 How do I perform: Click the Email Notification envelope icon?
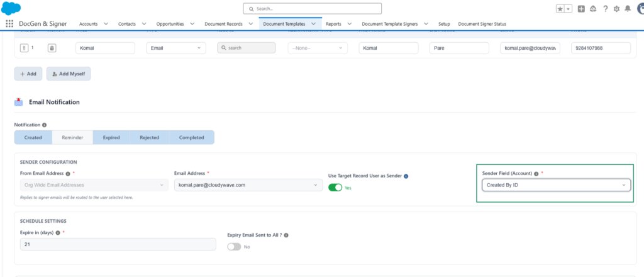click(x=18, y=102)
